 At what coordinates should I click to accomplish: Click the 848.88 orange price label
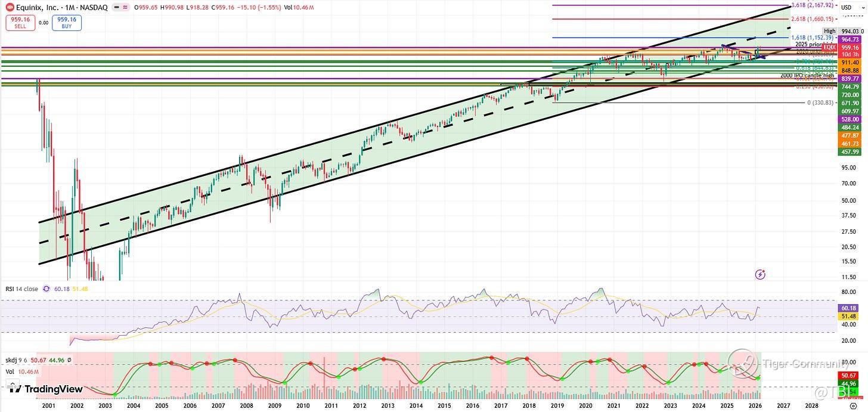pyautogui.click(x=849, y=70)
